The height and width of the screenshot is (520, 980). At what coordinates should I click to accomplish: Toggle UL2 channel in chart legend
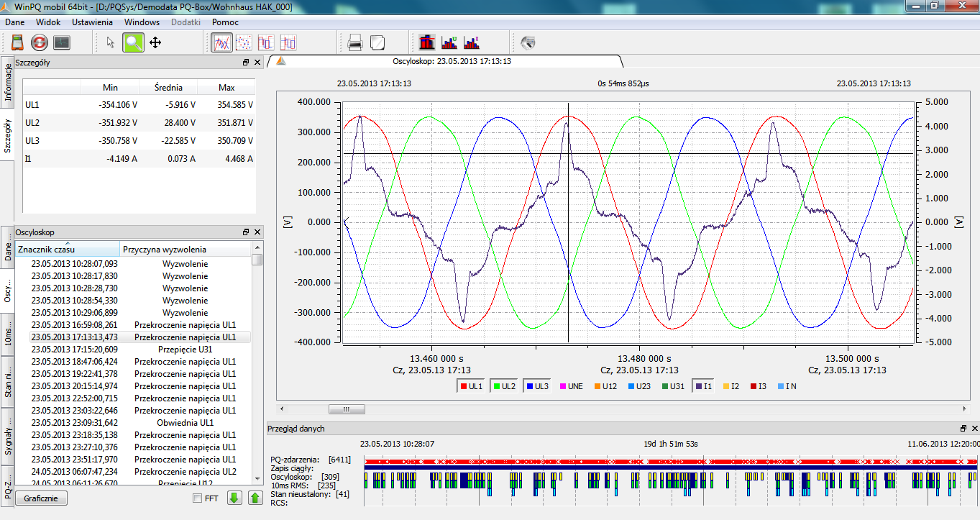click(x=504, y=386)
